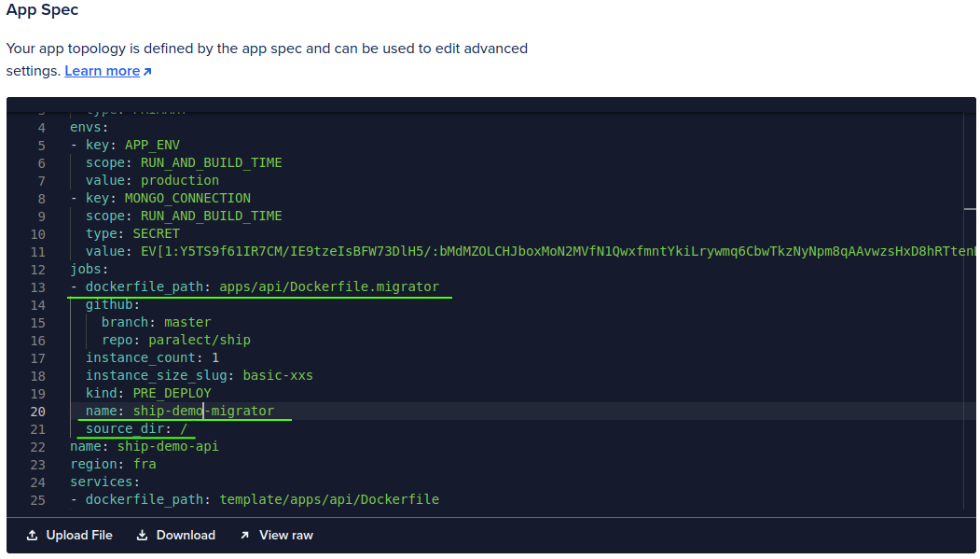The image size is (980, 559).
Task: Click the Download button label
Action: click(184, 535)
